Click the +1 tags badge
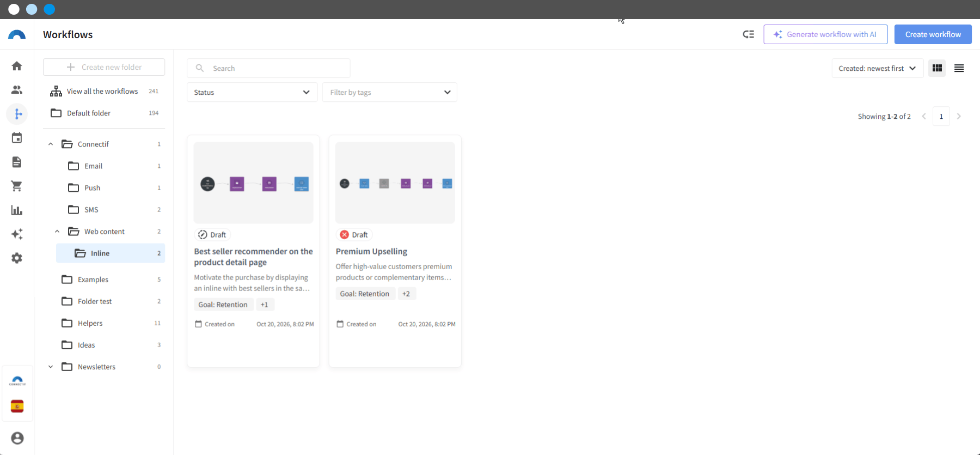980x455 pixels. pos(265,305)
